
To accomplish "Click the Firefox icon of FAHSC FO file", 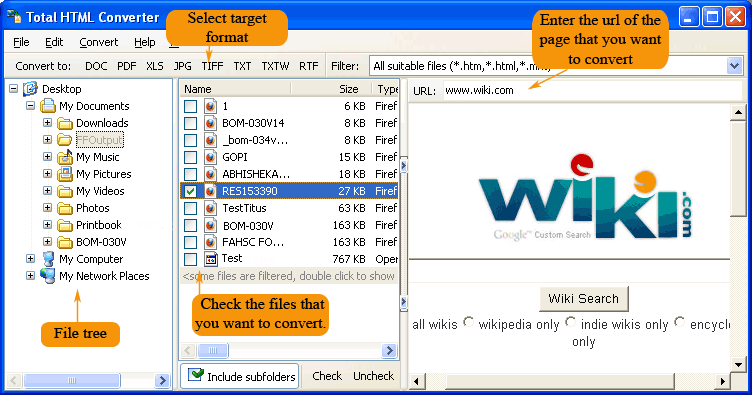I will [210, 243].
